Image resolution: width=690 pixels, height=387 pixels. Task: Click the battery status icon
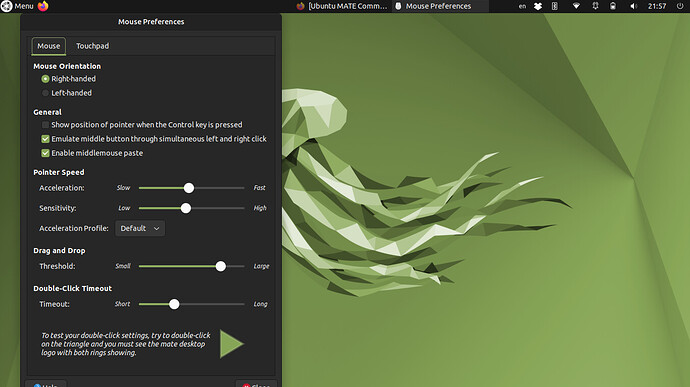point(613,6)
